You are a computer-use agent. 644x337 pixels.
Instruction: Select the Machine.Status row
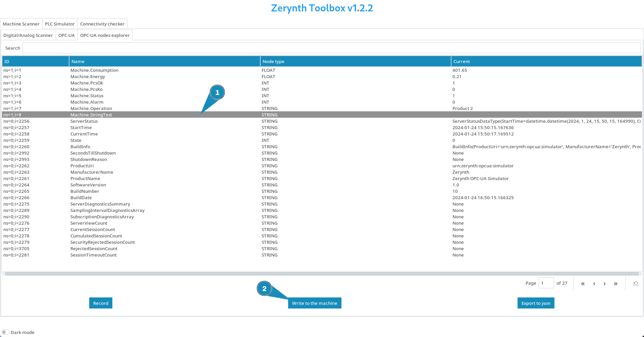tap(322, 96)
